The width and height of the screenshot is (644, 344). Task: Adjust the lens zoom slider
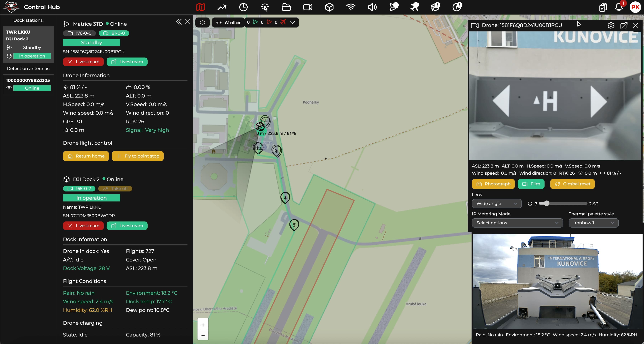[547, 203]
